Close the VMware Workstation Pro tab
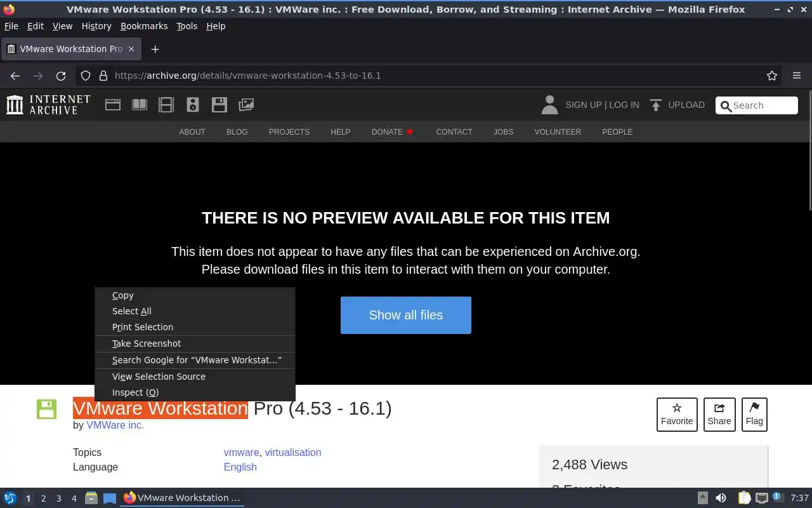The width and height of the screenshot is (812, 508). 131,49
